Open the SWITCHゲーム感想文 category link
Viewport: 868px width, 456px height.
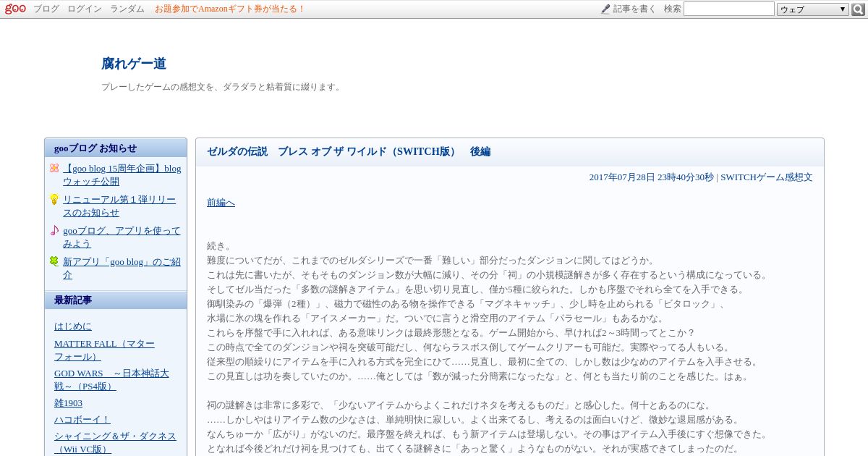(767, 177)
